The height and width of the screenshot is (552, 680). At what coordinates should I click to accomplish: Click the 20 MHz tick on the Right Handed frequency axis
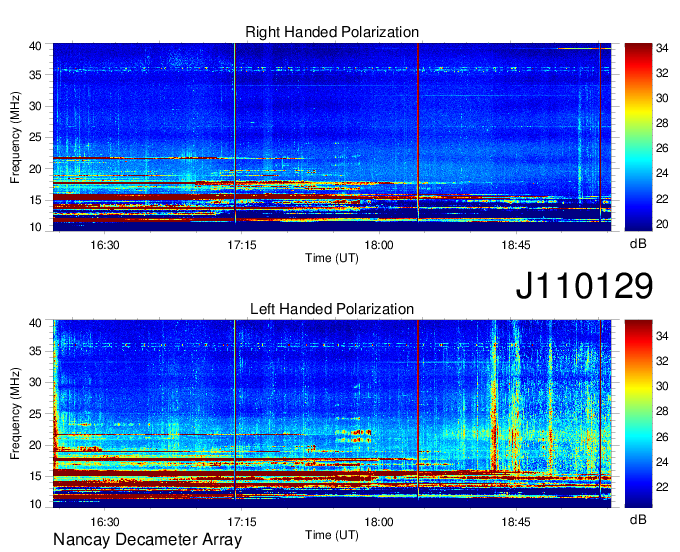pyautogui.click(x=36, y=169)
